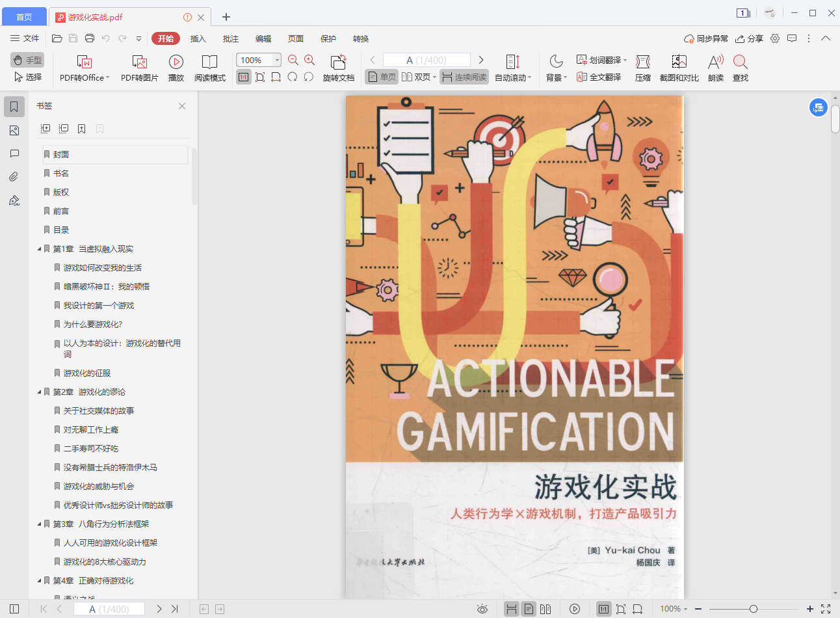
Task: Select the 选择 selection tool
Action: (x=28, y=77)
